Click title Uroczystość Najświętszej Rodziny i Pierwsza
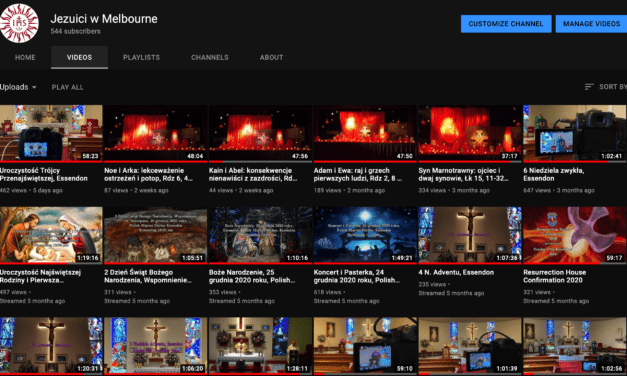Image resolution: width=627 pixels, height=376 pixels. [40, 276]
